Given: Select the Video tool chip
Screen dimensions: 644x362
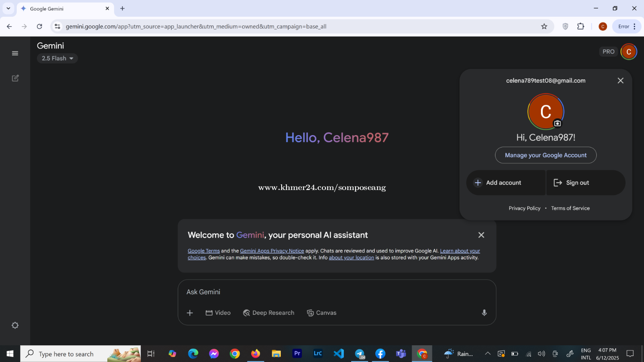Looking at the screenshot, I should click(x=218, y=313).
